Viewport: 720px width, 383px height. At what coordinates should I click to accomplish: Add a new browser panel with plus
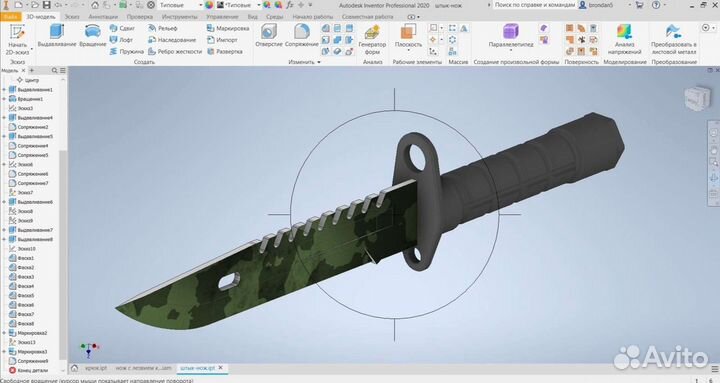point(32,71)
